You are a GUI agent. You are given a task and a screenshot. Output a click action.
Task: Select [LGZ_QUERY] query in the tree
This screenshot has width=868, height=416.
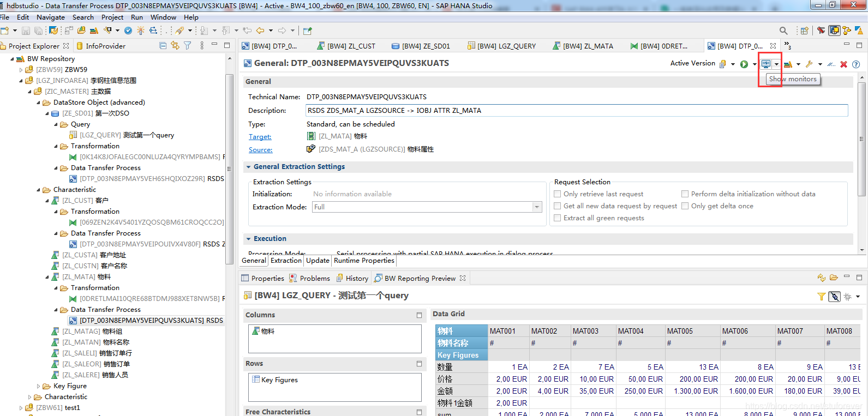[122, 135]
